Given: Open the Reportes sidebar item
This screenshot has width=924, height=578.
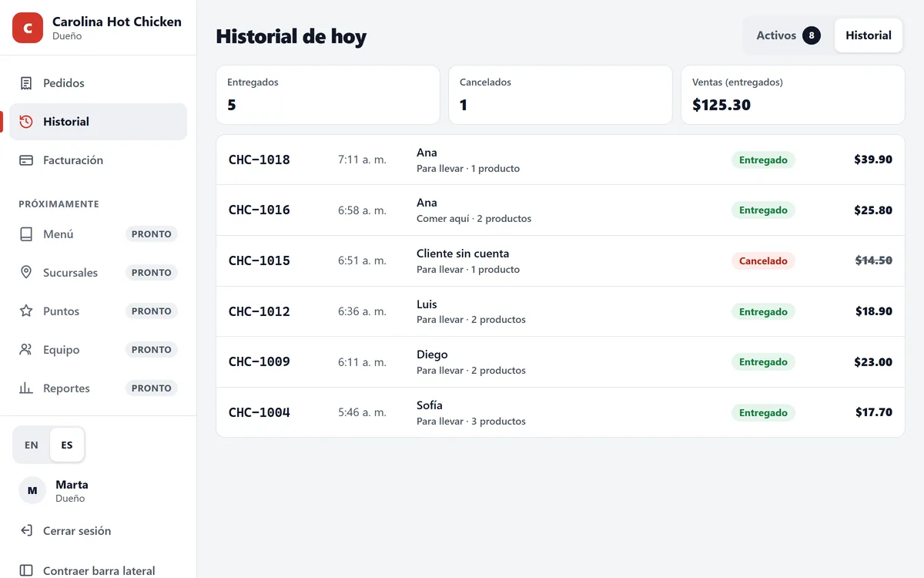Looking at the screenshot, I should click(99, 388).
